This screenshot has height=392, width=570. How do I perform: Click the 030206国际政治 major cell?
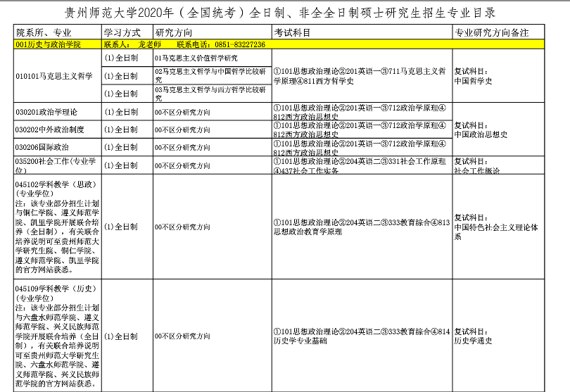[42, 148]
